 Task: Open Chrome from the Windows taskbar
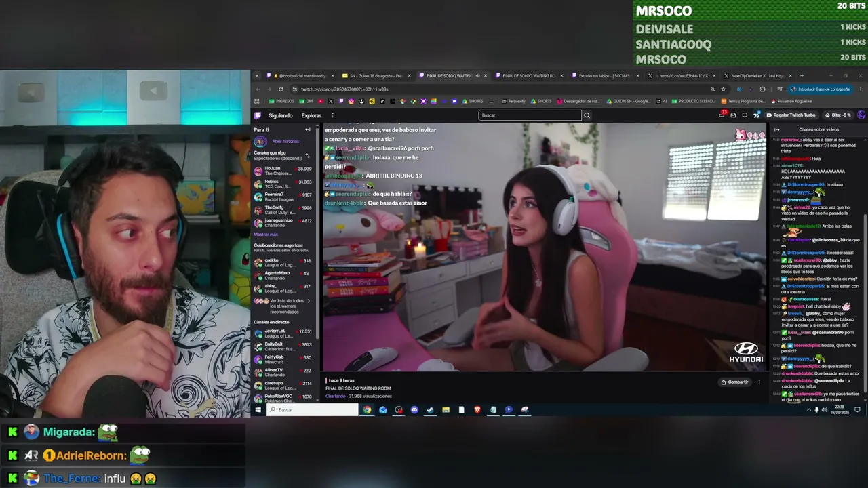tap(367, 409)
